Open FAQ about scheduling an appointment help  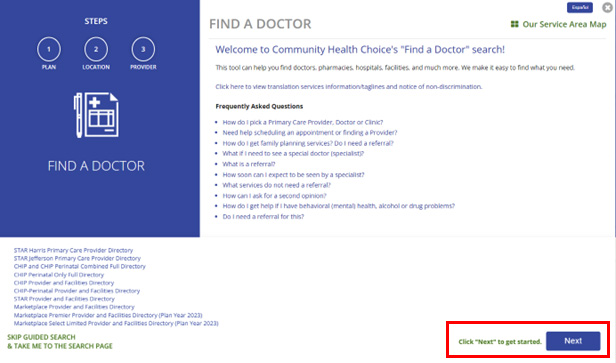(310, 132)
